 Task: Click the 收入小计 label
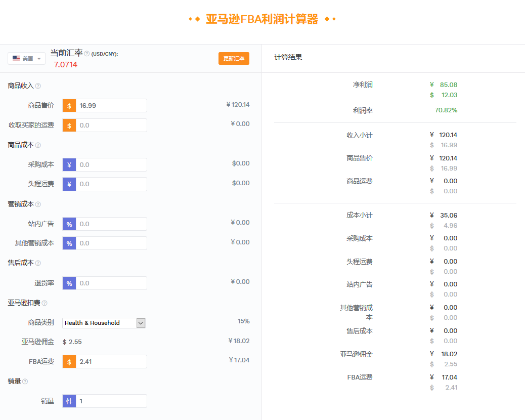[x=359, y=135]
